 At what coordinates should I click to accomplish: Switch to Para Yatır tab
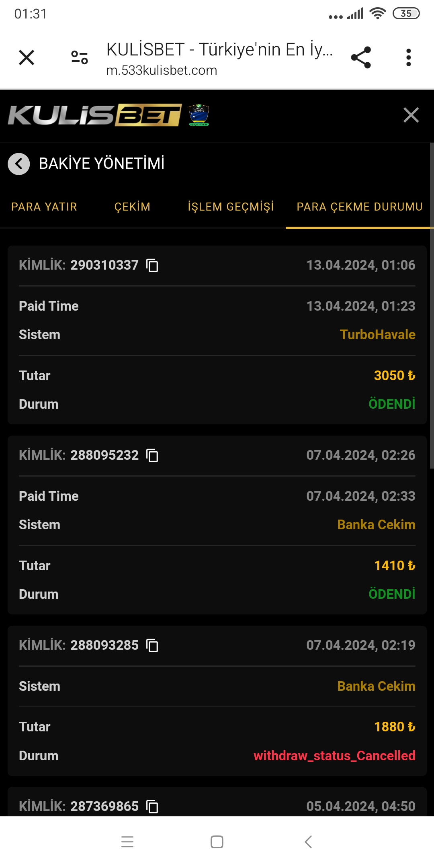point(44,207)
